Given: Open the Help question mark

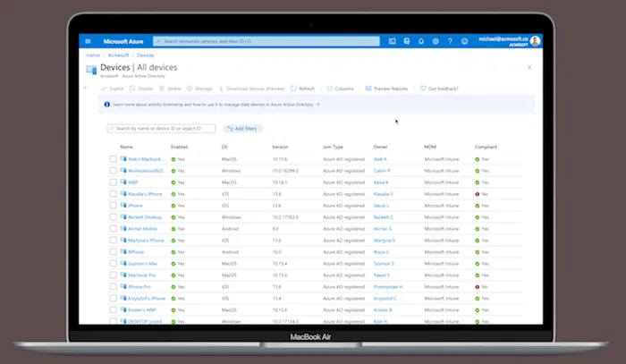Looking at the screenshot, I should (x=450, y=41).
